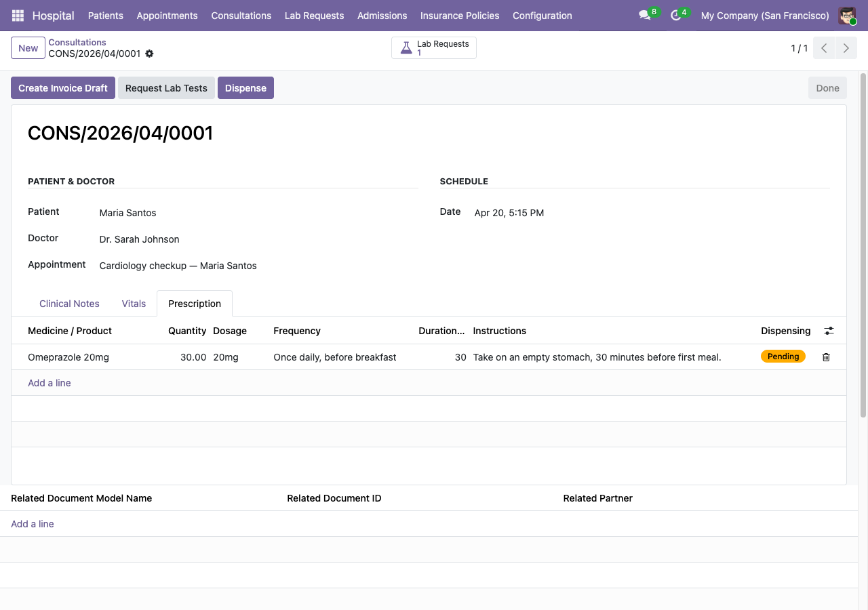The height and width of the screenshot is (610, 868).
Task: Click the Lab Requests flask icon
Action: [x=406, y=48]
